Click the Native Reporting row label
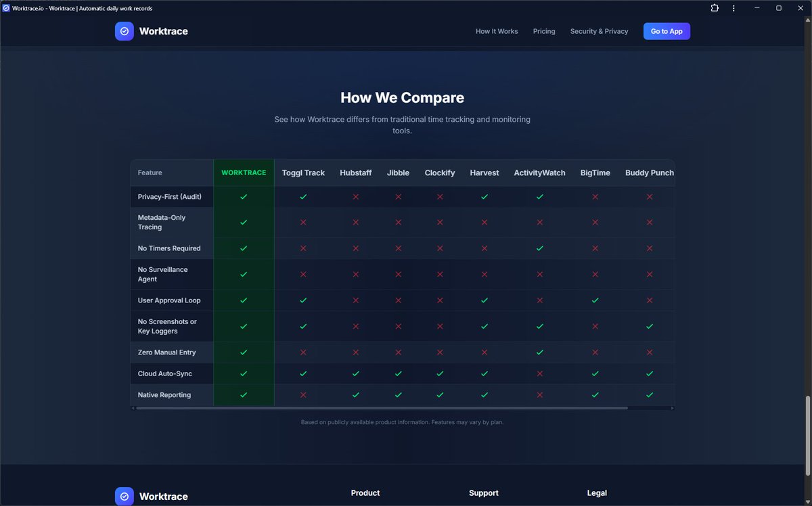Viewport: 812px width, 506px height. 164,395
